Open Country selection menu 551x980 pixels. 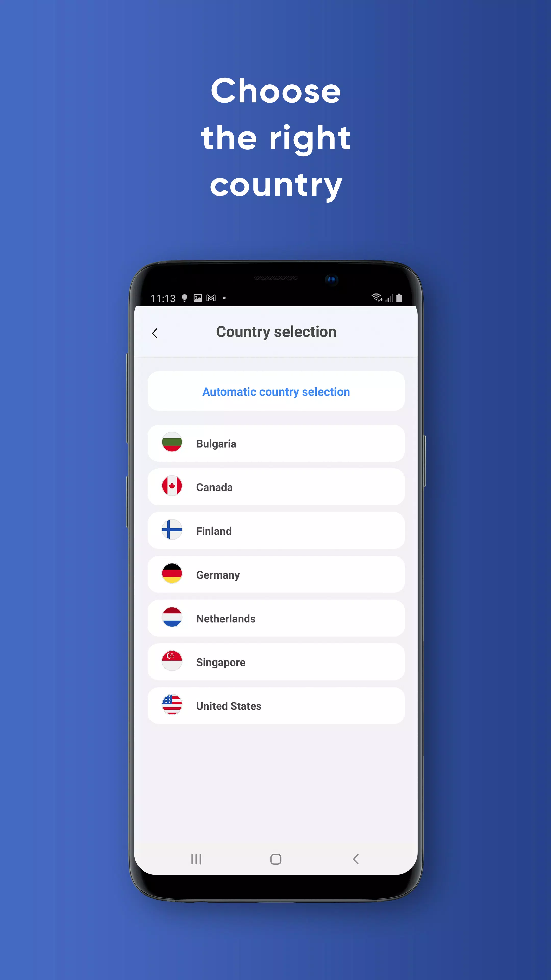275,331
